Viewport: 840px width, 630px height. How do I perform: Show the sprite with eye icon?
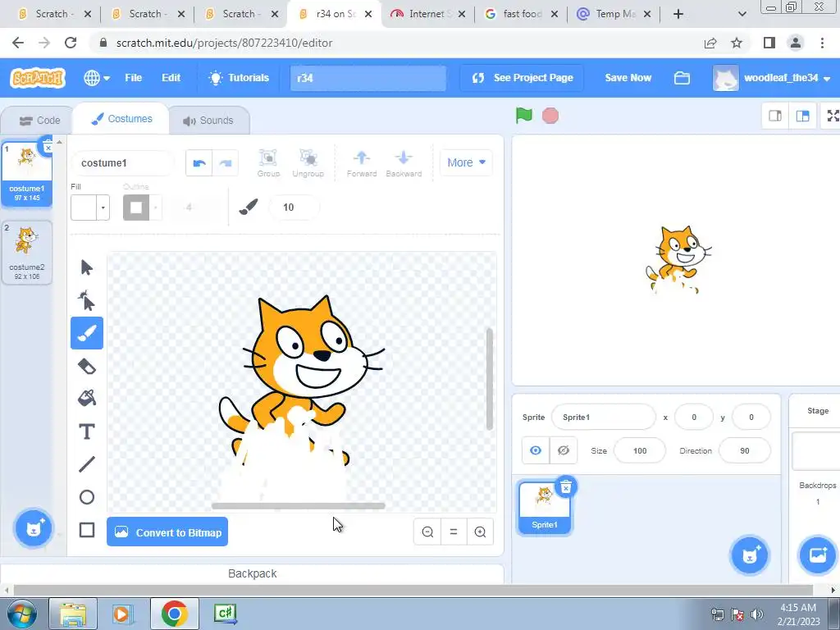tap(535, 450)
